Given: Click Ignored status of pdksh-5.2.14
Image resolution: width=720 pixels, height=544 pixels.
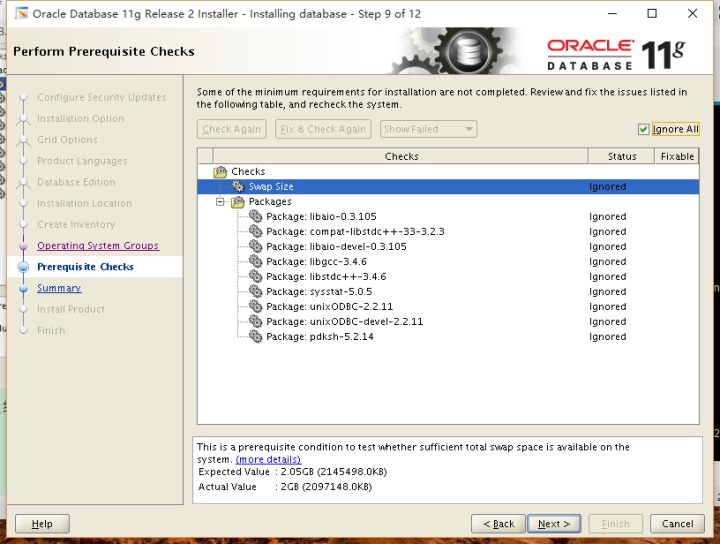Looking at the screenshot, I should click(608, 336).
